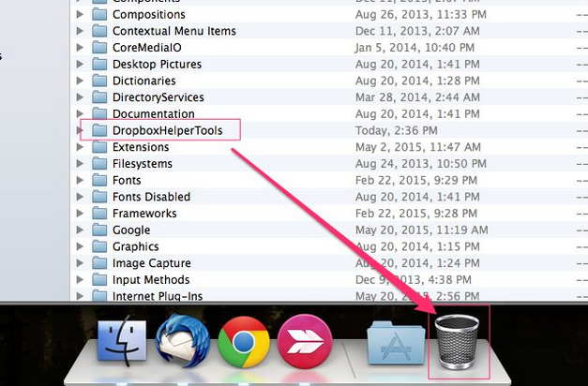
Task: Select the CoreMediaIO folder
Action: [148, 48]
